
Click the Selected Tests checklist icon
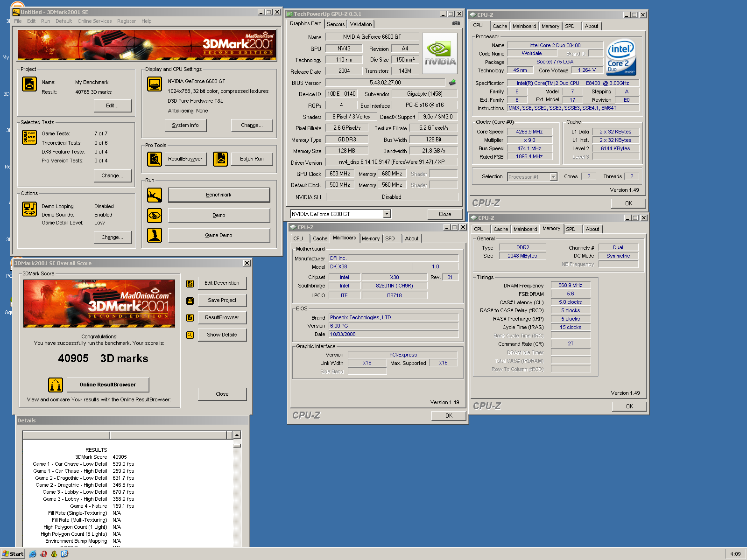pyautogui.click(x=29, y=137)
